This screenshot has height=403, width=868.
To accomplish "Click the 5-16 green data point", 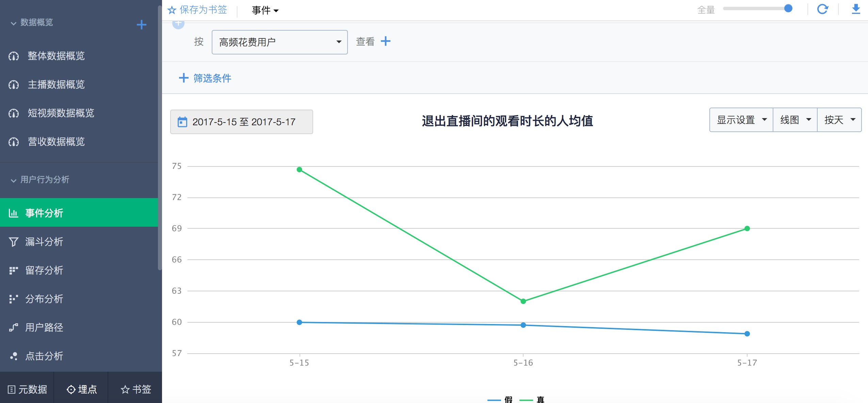I will (x=523, y=301).
